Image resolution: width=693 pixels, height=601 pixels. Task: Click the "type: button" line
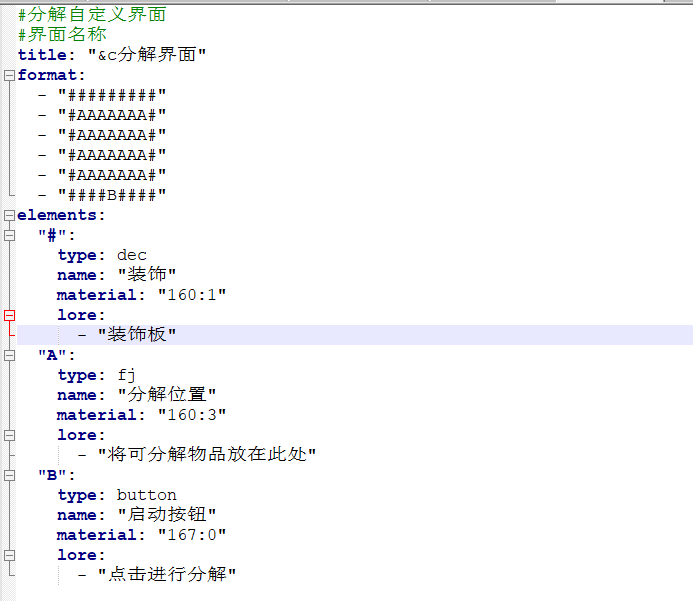pyautogui.click(x=116, y=495)
